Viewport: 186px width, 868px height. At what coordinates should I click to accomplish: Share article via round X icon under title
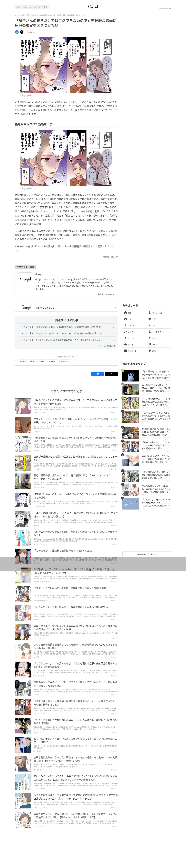pos(22,32)
